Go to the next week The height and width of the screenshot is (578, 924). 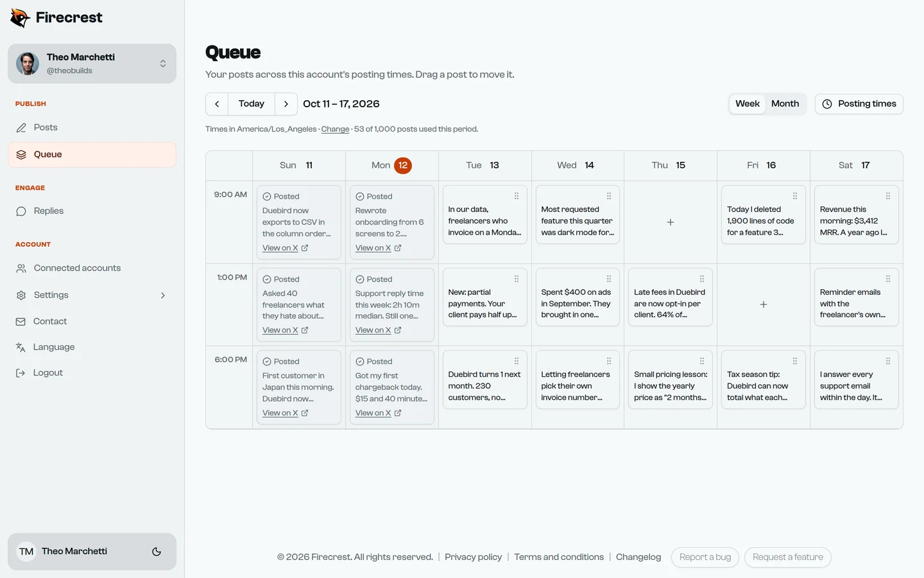(x=286, y=104)
